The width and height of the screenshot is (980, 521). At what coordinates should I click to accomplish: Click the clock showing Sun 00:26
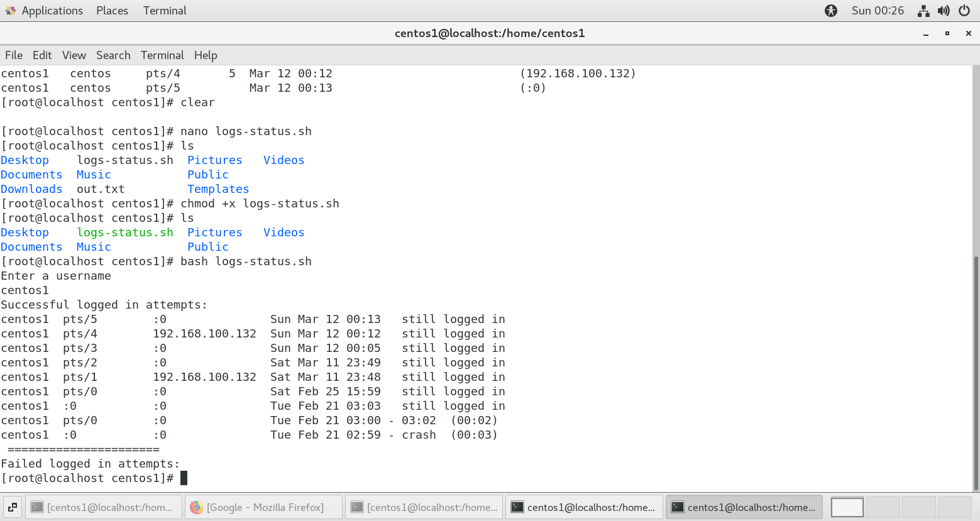click(x=878, y=11)
